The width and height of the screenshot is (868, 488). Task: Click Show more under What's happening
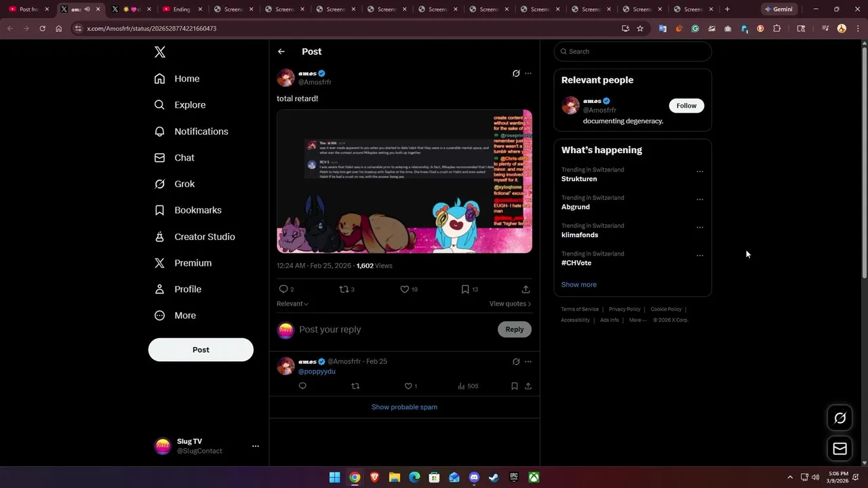coord(579,285)
